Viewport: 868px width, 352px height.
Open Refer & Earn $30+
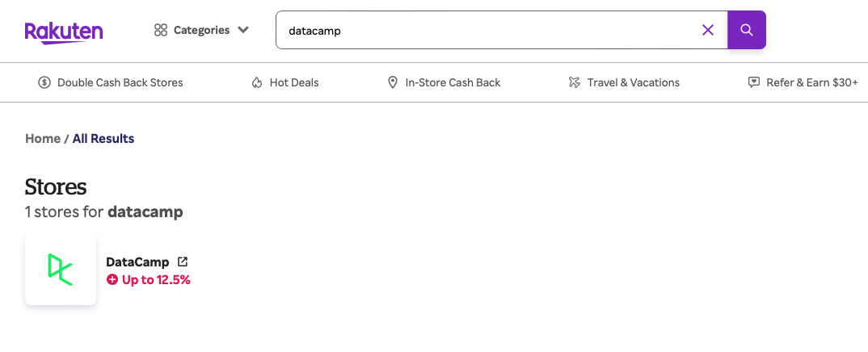[x=812, y=82]
